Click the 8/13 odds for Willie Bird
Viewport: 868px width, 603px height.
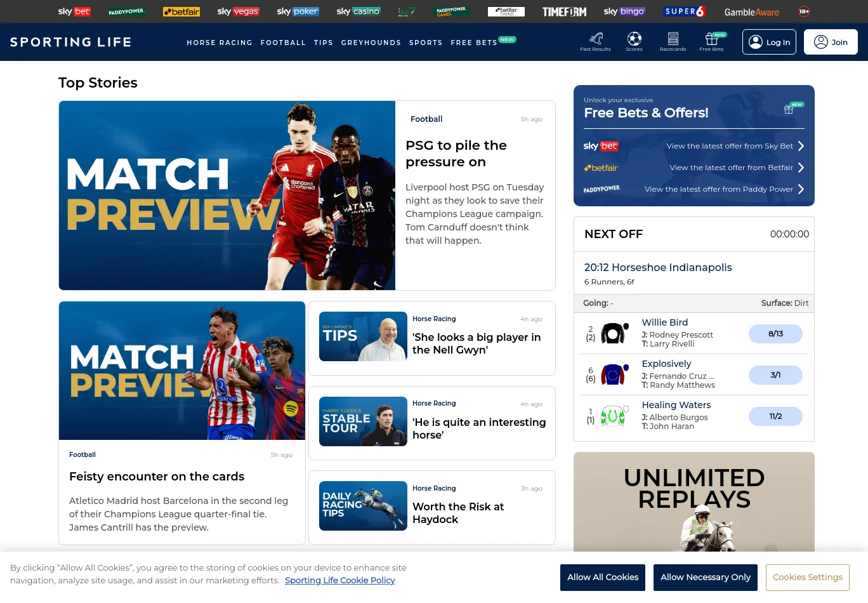pyautogui.click(x=775, y=334)
